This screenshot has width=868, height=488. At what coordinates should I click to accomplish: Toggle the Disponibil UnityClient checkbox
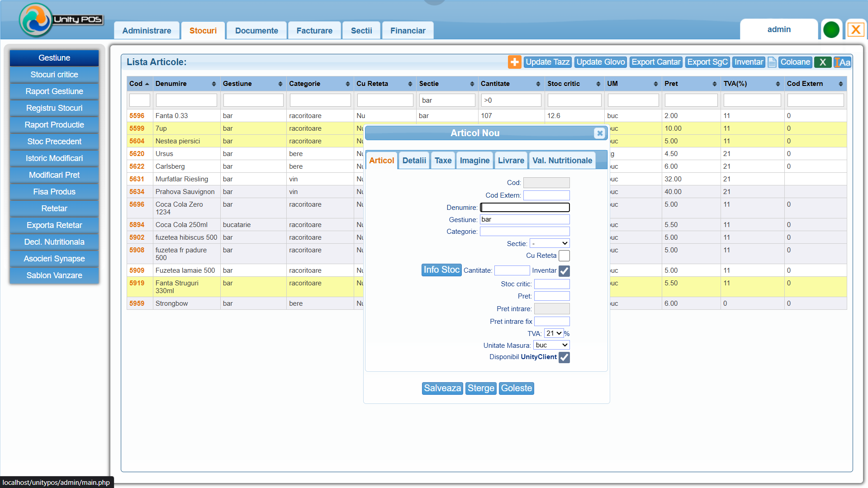564,357
